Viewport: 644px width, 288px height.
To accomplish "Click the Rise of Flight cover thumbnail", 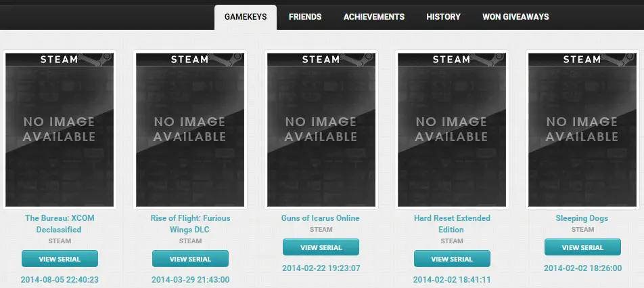I will [x=190, y=129].
